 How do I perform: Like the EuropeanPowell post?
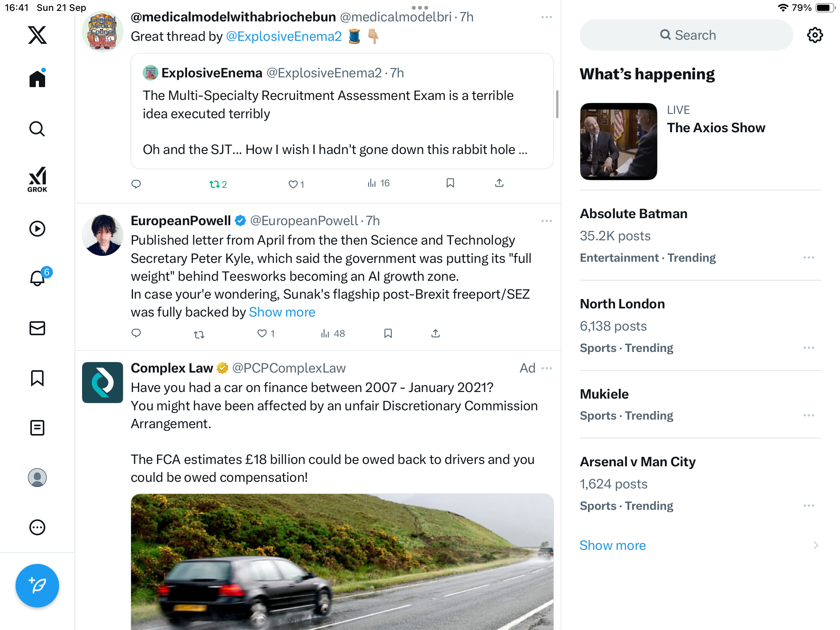[262, 334]
